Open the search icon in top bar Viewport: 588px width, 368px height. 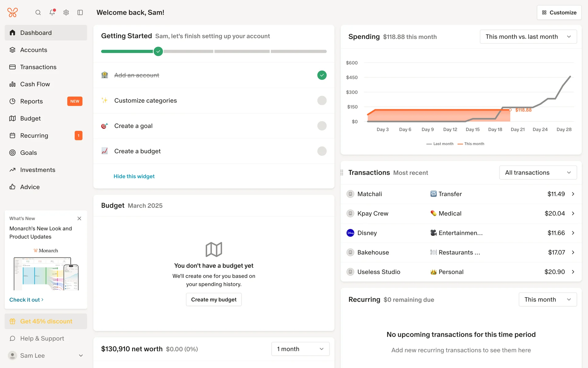[38, 13]
